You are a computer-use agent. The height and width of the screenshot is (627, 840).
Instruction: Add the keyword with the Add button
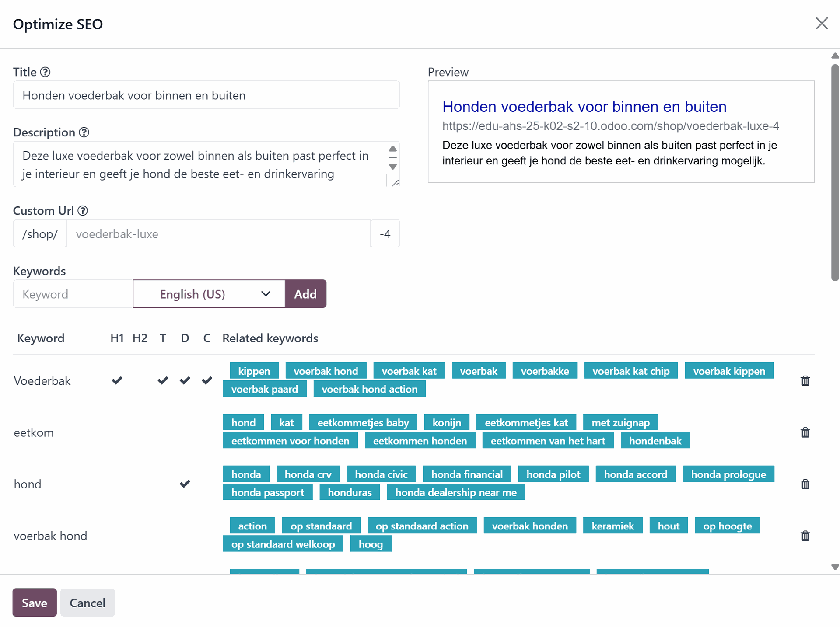click(305, 294)
